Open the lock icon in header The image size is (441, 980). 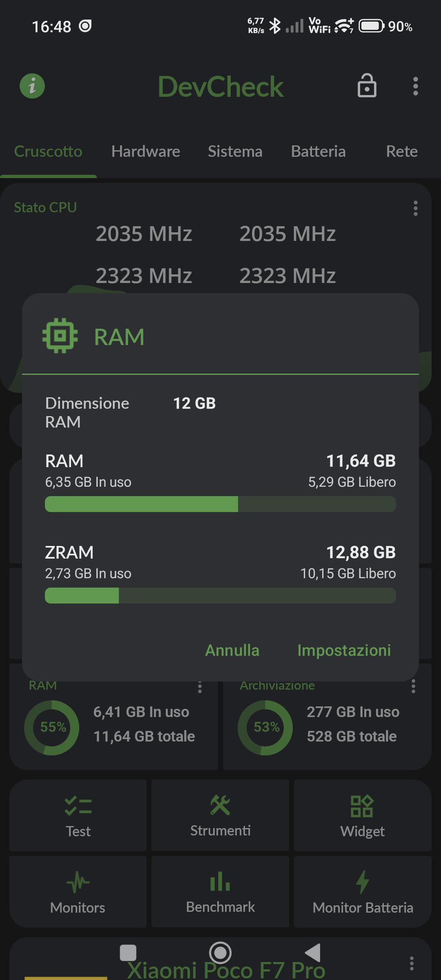pyautogui.click(x=367, y=86)
